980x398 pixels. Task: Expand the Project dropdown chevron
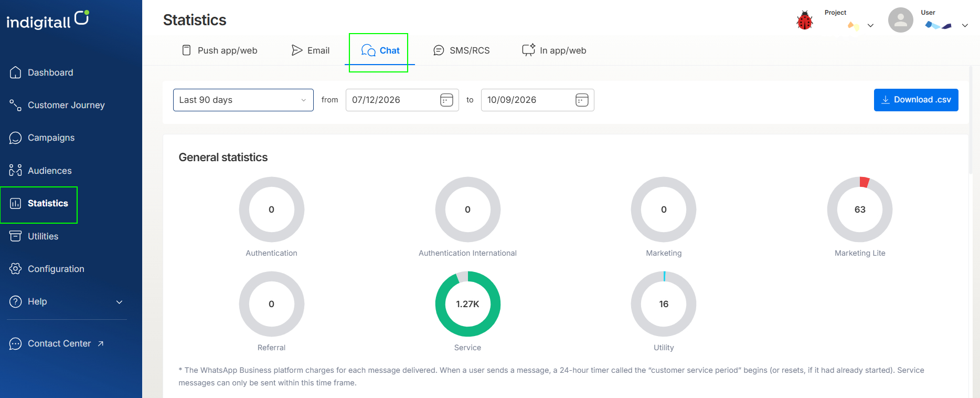pyautogui.click(x=870, y=25)
